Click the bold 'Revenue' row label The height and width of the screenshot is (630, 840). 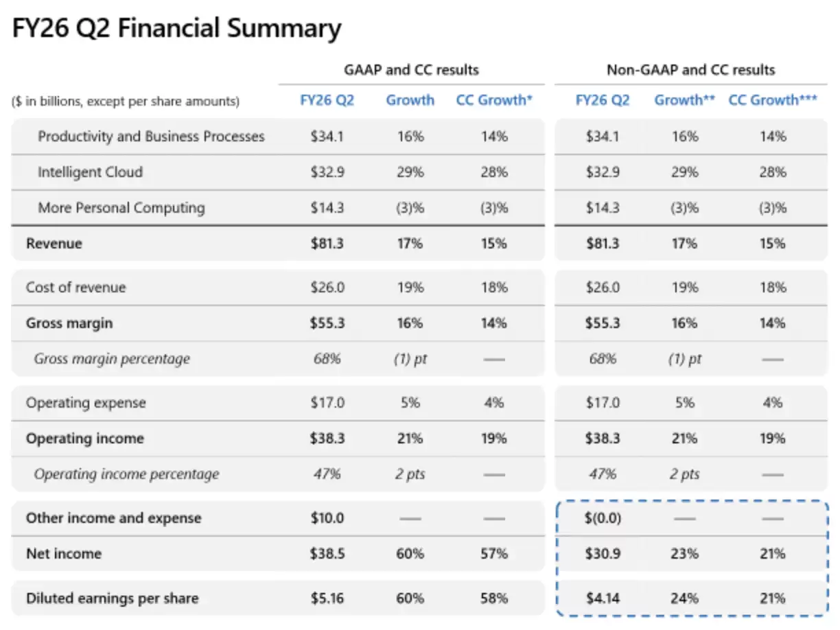click(x=54, y=244)
